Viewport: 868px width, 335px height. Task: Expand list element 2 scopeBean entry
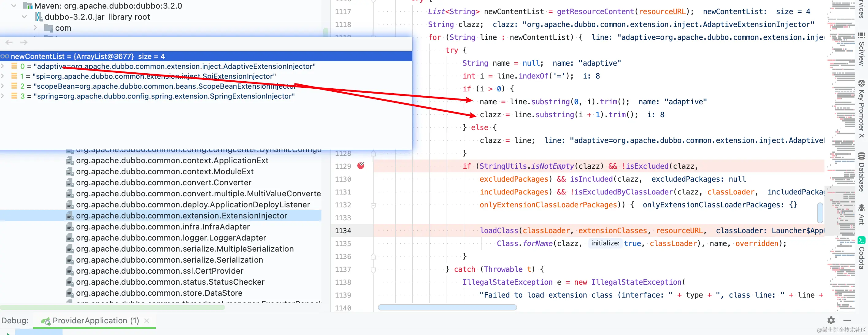[3, 86]
